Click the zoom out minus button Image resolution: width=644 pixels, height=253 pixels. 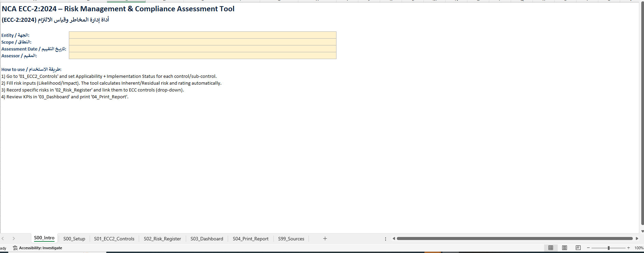(588, 248)
